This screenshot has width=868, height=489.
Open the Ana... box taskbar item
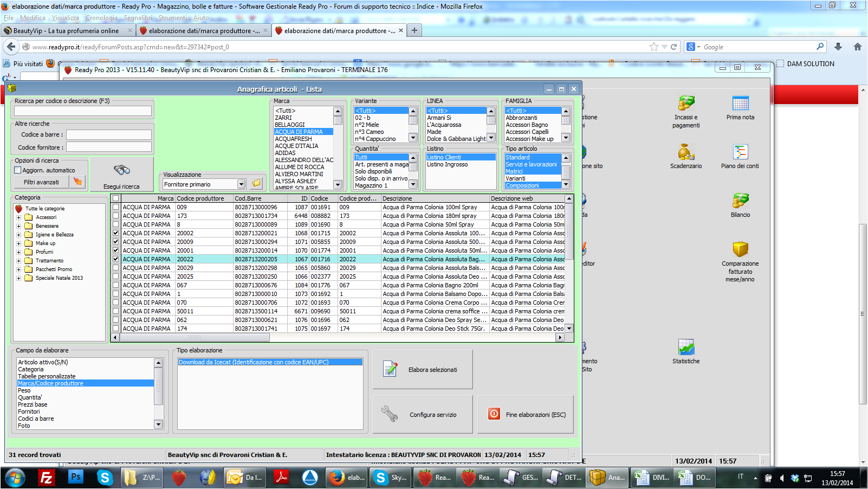(x=607, y=478)
